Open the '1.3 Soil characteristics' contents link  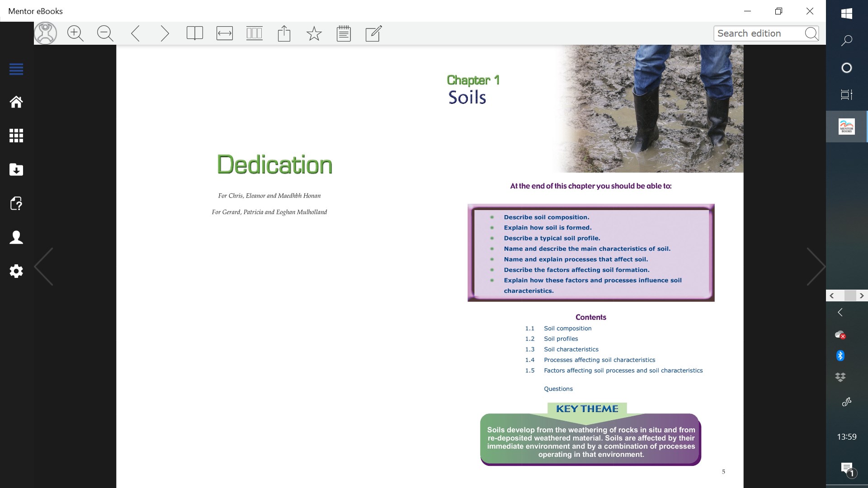[571, 349]
